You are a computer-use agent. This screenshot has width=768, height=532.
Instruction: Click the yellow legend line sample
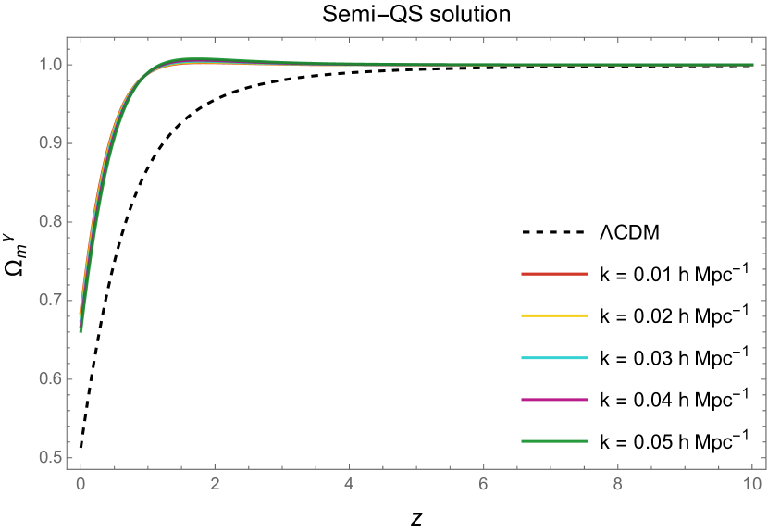point(554,316)
